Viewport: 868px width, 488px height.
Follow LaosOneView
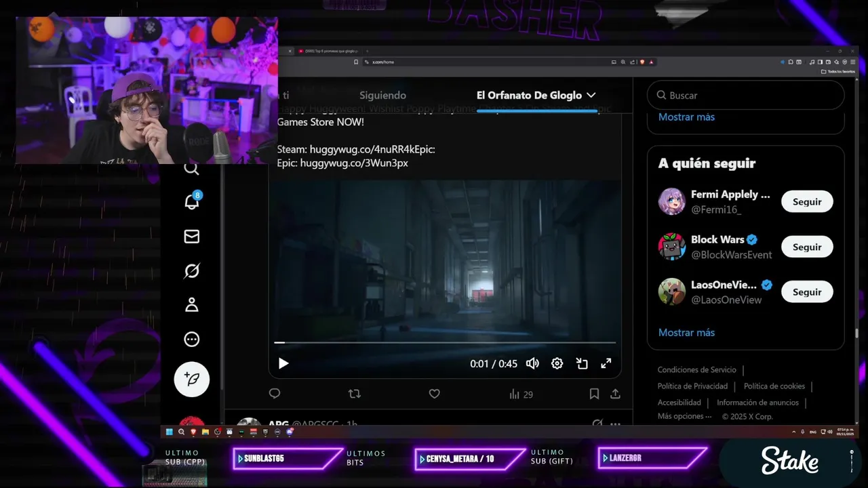pos(807,291)
